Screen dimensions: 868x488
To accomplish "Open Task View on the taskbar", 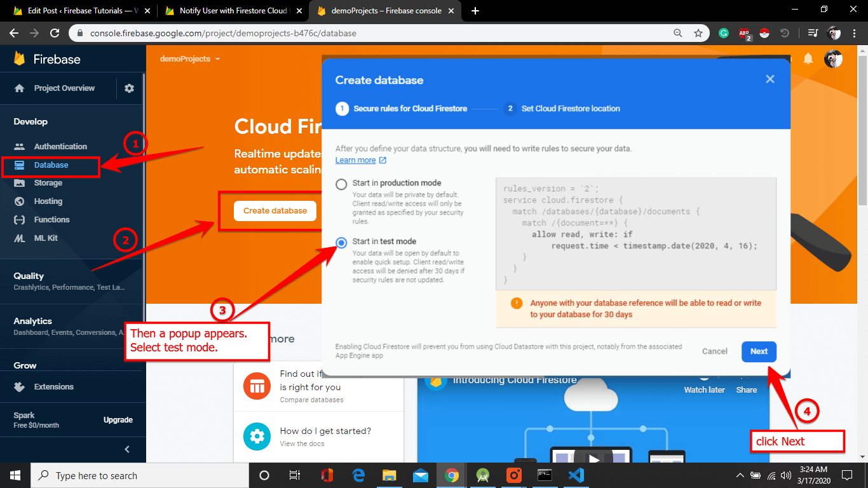I will coord(295,475).
